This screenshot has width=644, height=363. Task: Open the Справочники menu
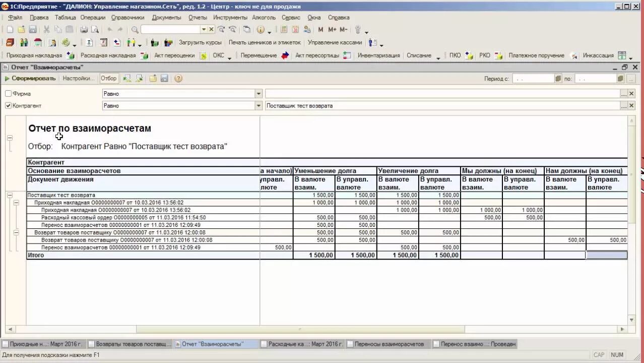tap(128, 17)
